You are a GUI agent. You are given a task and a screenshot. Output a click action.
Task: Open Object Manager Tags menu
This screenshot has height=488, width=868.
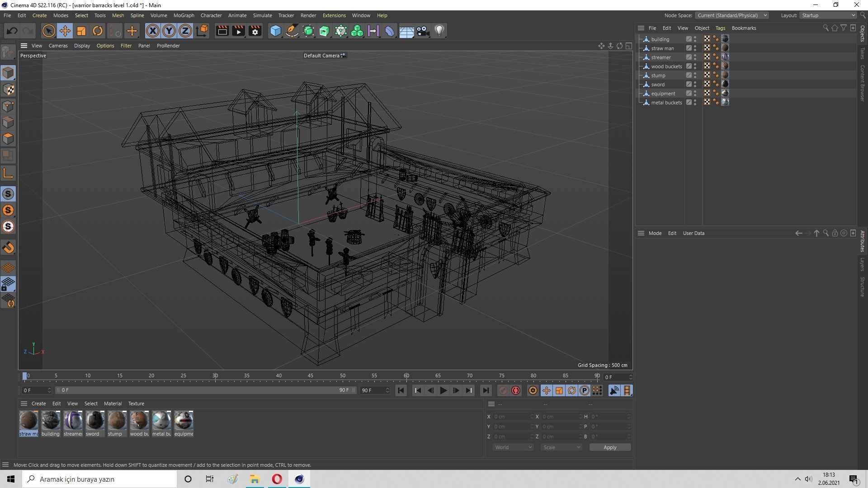pos(720,28)
